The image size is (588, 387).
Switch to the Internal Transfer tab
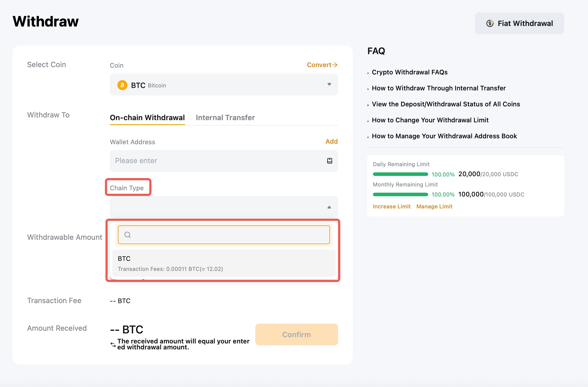tap(225, 118)
